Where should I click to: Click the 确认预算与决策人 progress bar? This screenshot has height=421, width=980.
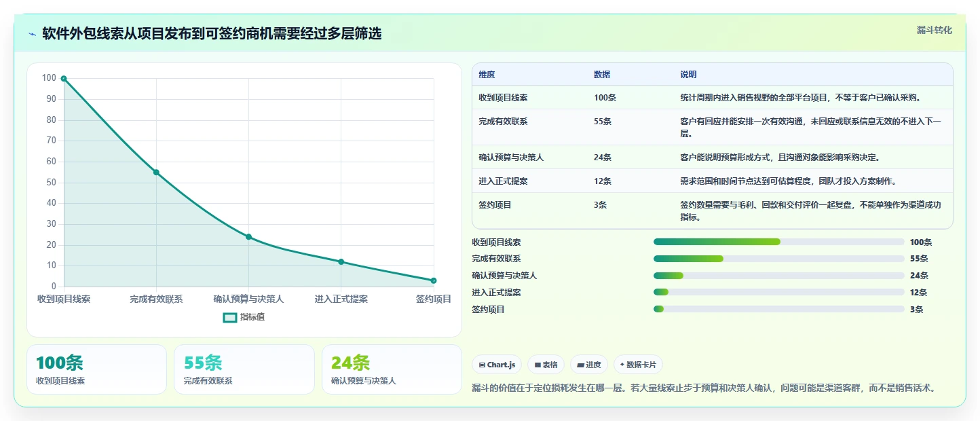778,276
